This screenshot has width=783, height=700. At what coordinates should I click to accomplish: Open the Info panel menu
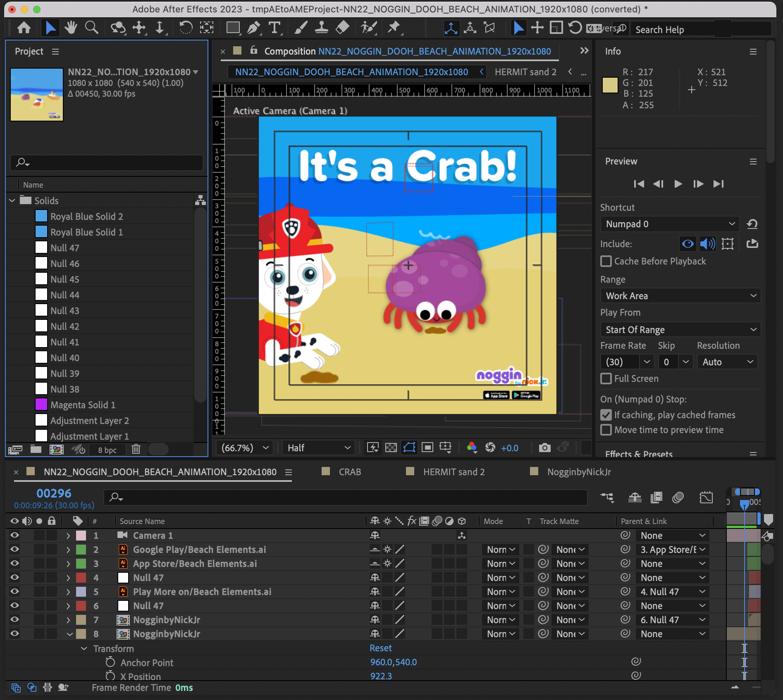pyautogui.click(x=753, y=52)
